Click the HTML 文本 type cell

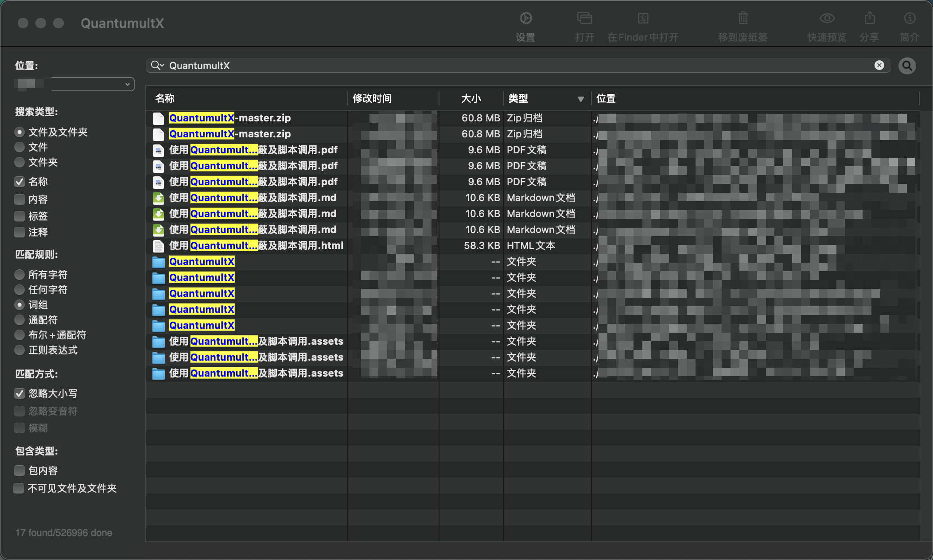[x=531, y=245]
